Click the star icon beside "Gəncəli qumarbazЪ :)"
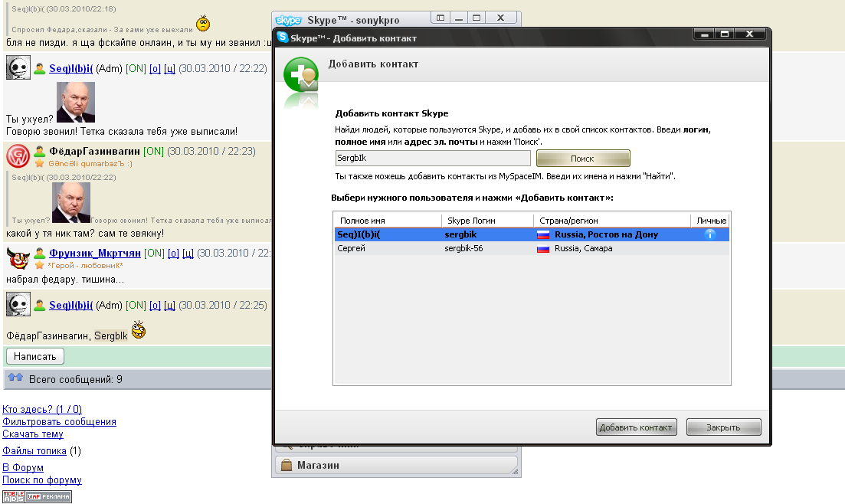The image size is (845, 504). coord(39,163)
